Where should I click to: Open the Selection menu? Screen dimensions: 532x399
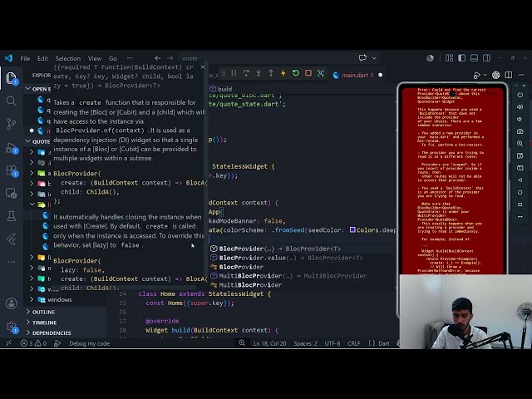click(68, 58)
